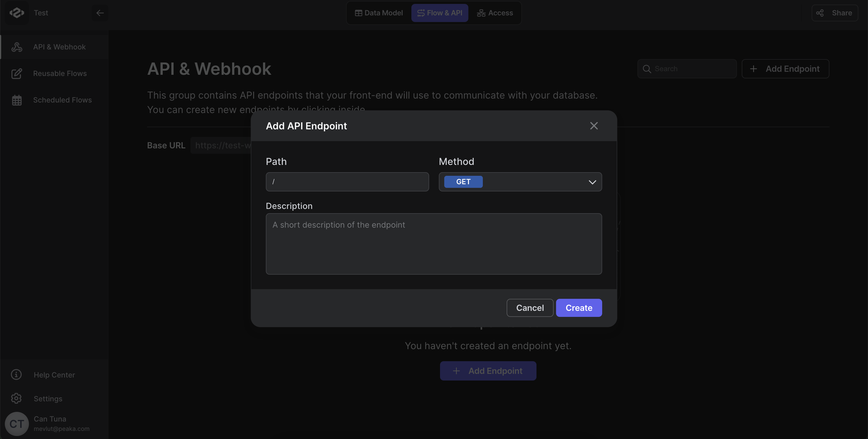This screenshot has height=439, width=868.
Task: Click Cancel in the dialog
Action: coord(530,308)
